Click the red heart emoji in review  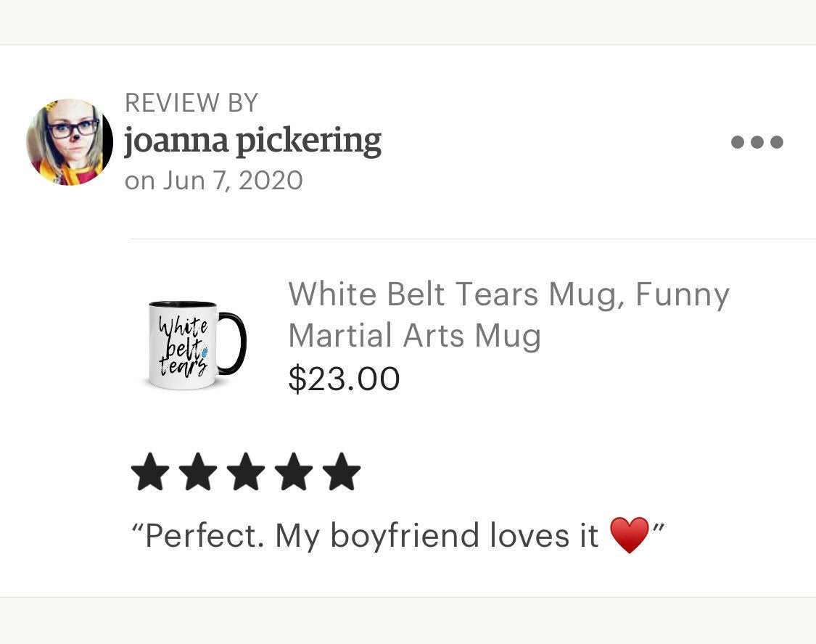pos(629,535)
